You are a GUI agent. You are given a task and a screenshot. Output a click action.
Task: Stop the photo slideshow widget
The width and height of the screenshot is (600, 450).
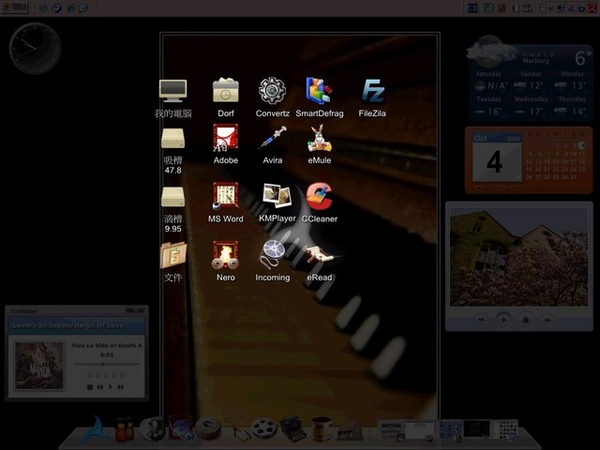526,320
